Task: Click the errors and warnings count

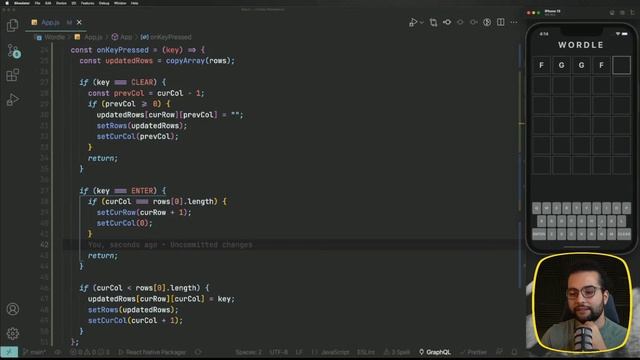Action: tap(89, 352)
